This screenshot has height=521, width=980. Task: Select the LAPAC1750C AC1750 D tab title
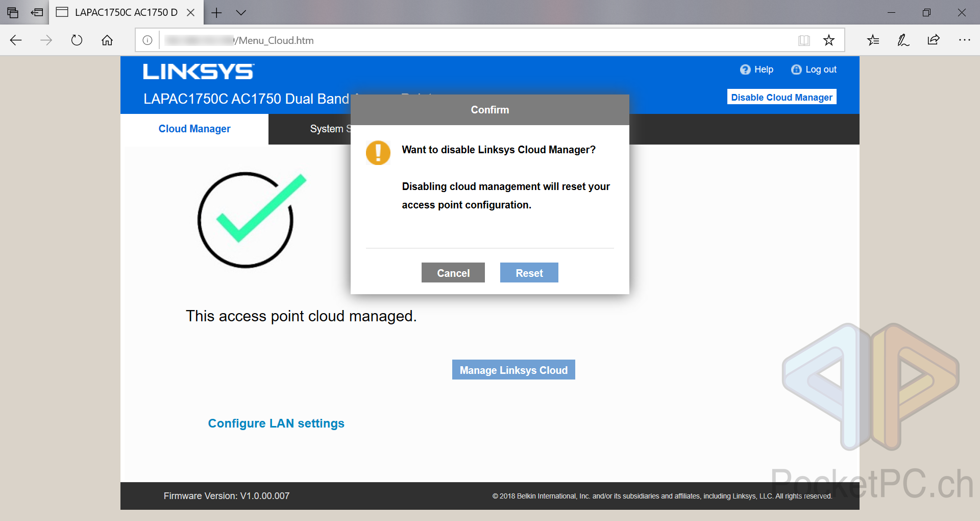tap(126, 13)
